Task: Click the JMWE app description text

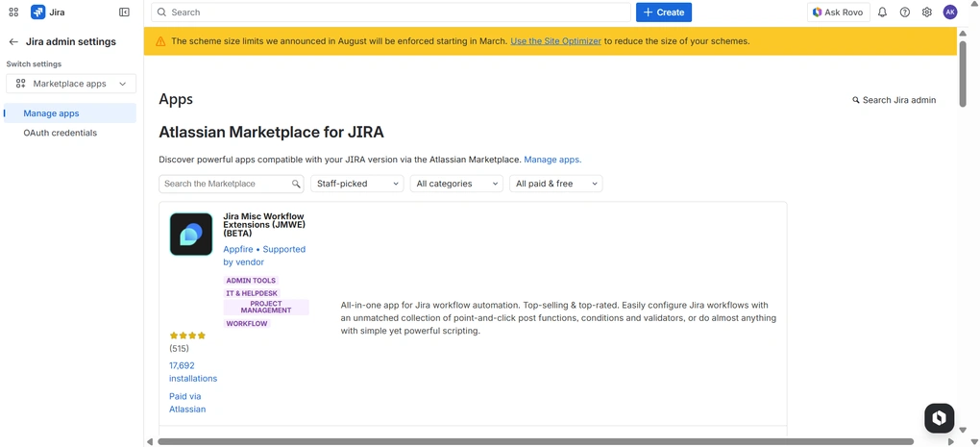Action: point(559,318)
